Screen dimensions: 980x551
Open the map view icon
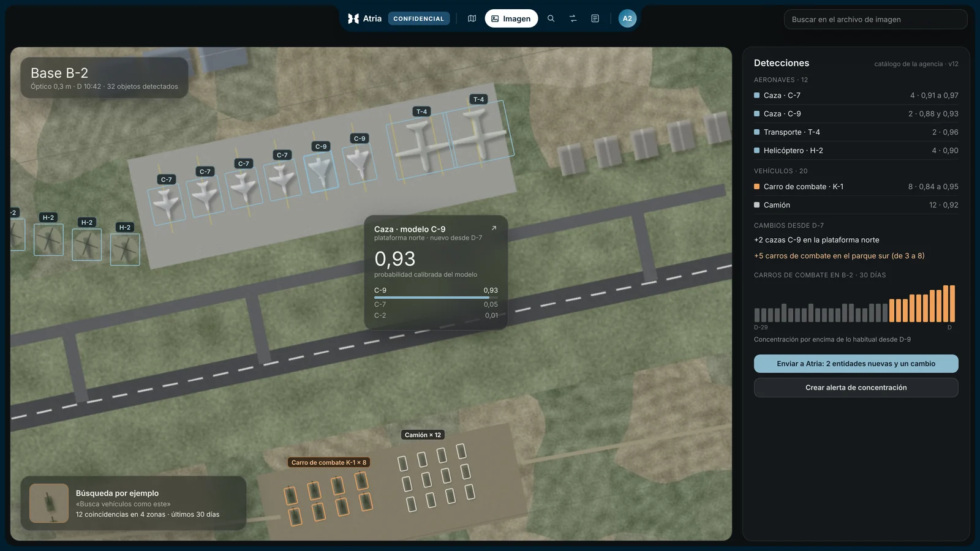472,19
